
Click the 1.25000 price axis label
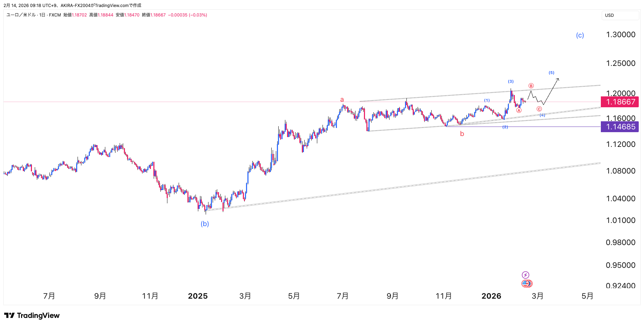click(620, 63)
